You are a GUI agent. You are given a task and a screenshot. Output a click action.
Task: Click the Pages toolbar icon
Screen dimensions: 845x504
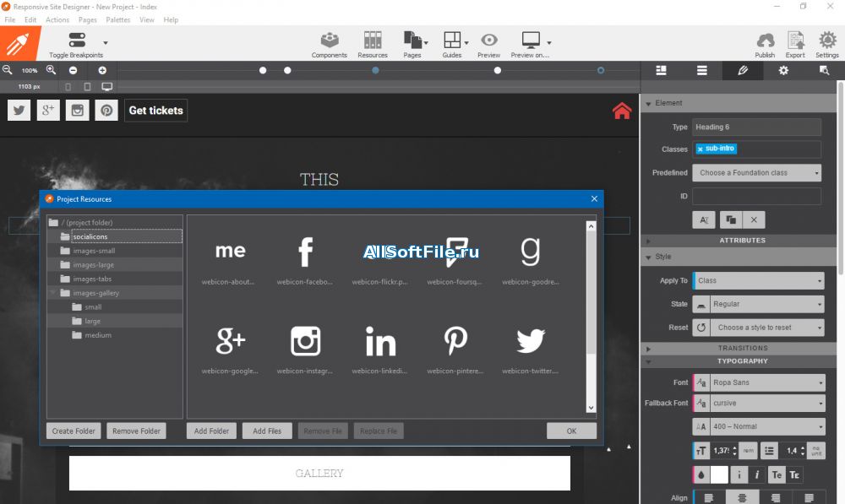tap(412, 40)
